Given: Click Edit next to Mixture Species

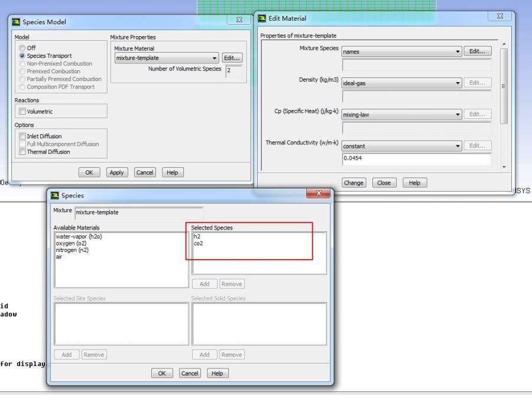Looking at the screenshot, I should [478, 51].
